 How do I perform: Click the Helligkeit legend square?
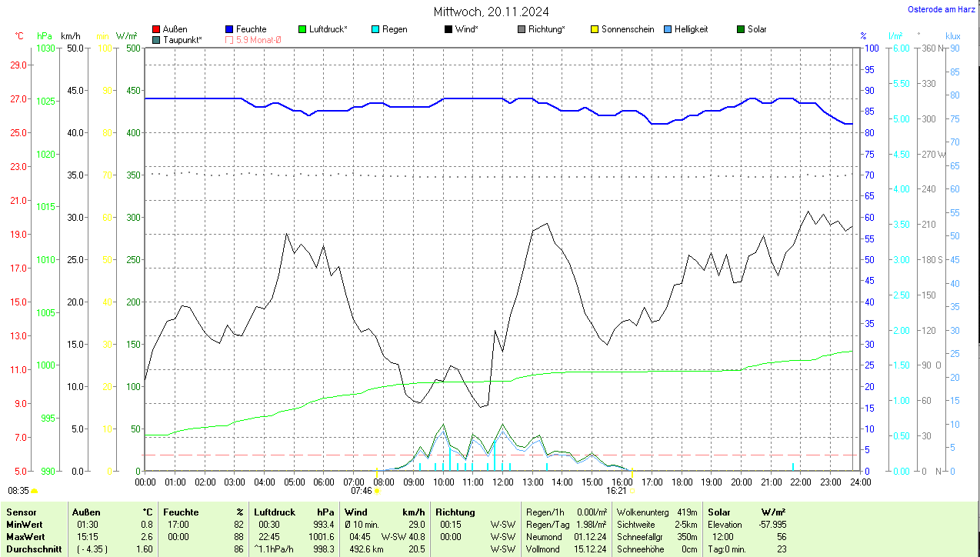point(668,29)
